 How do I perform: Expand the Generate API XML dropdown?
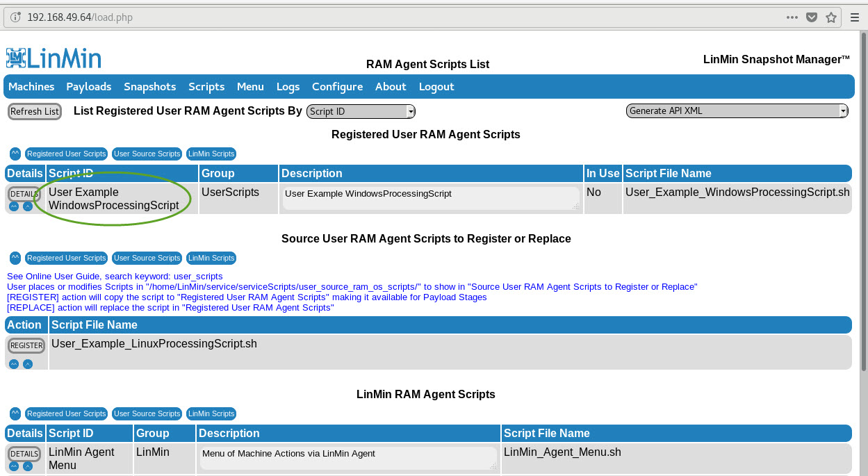pos(737,110)
